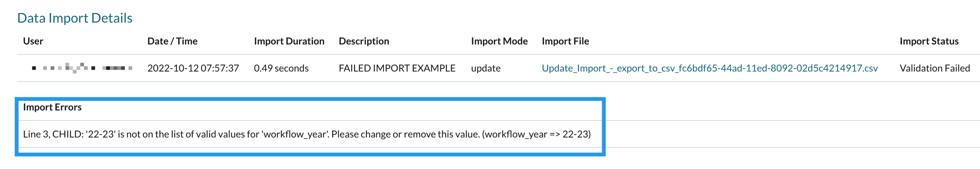The height and width of the screenshot is (169, 980).
Task: Click the Import Duration column header
Action: 289,41
